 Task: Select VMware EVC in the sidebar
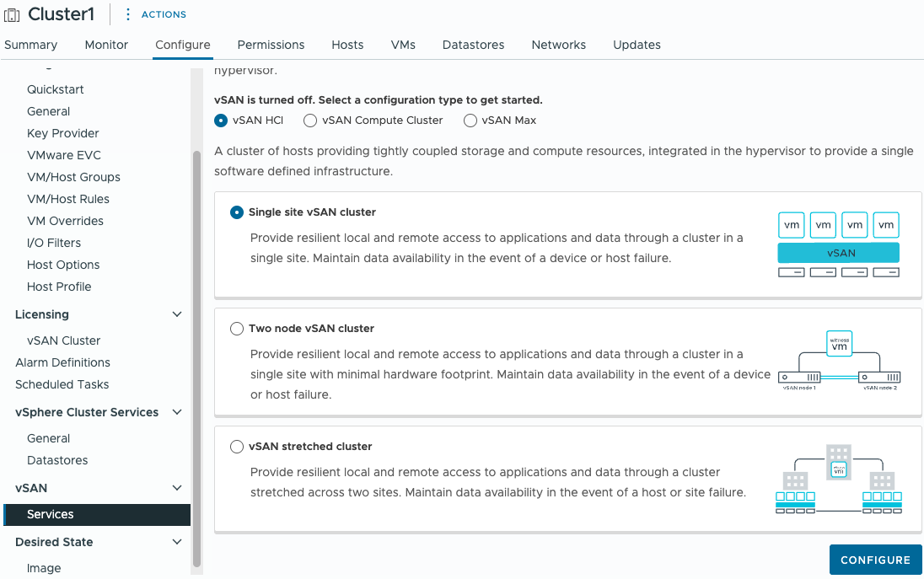pos(64,155)
